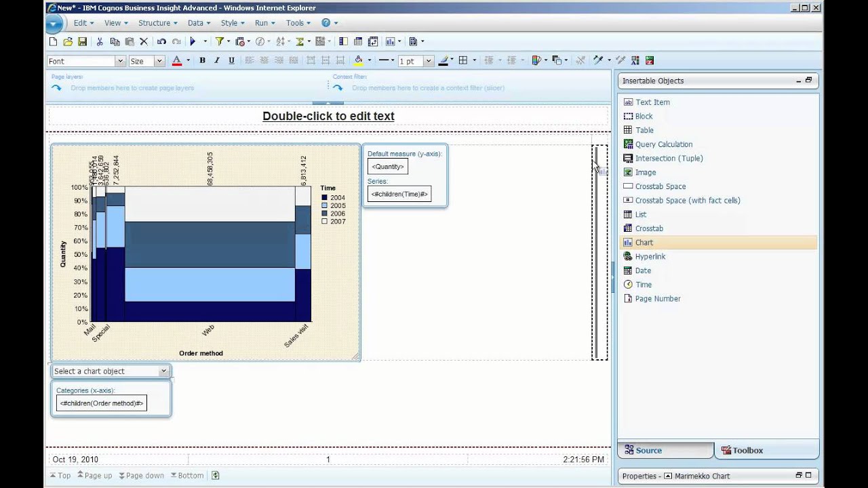Expand the Run options arrow beside play
Screen dimensions: 868x488
(205, 41)
